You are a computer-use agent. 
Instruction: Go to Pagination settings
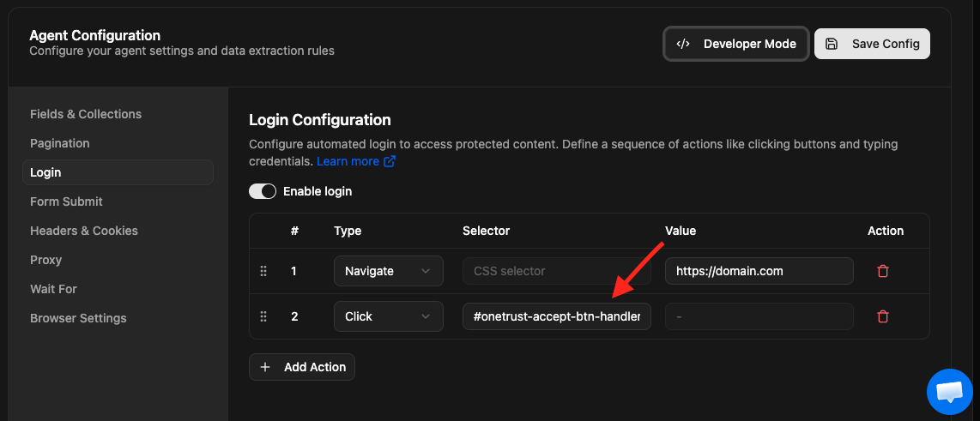[x=60, y=143]
